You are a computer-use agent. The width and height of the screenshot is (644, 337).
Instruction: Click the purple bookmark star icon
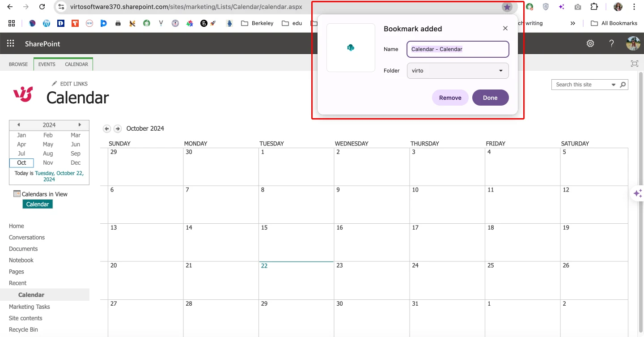point(507,7)
